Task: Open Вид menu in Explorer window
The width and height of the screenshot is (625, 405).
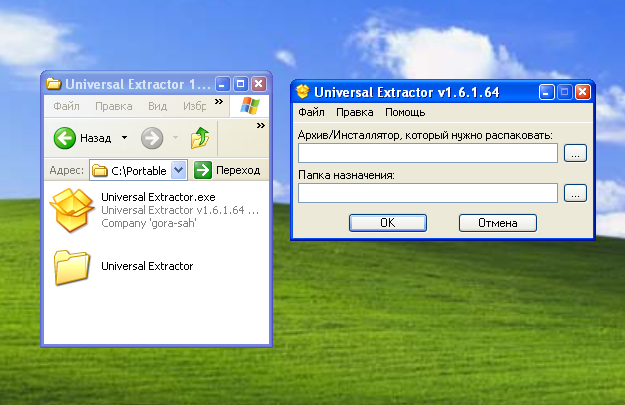Action: (157, 106)
